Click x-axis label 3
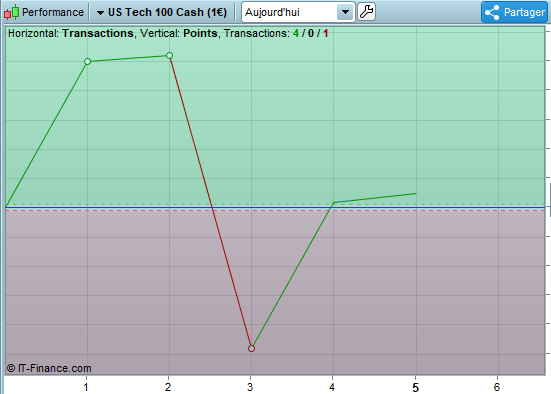The image size is (551, 394). (250, 387)
